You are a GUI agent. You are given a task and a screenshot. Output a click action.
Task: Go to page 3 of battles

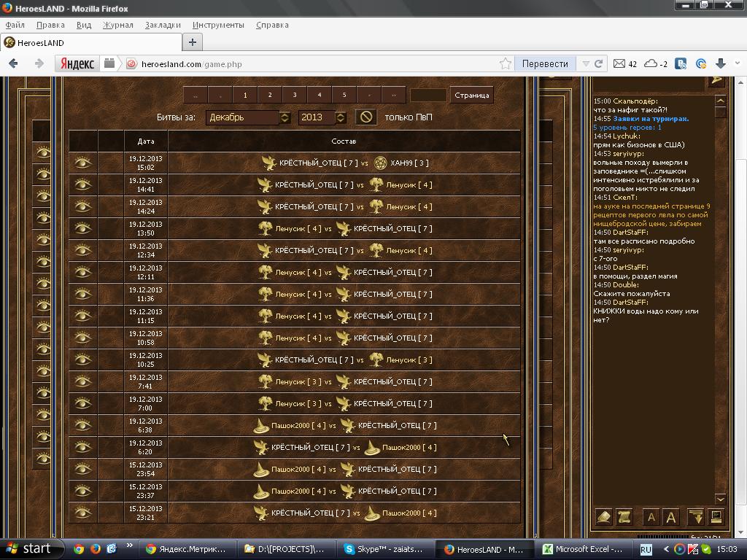tap(295, 95)
